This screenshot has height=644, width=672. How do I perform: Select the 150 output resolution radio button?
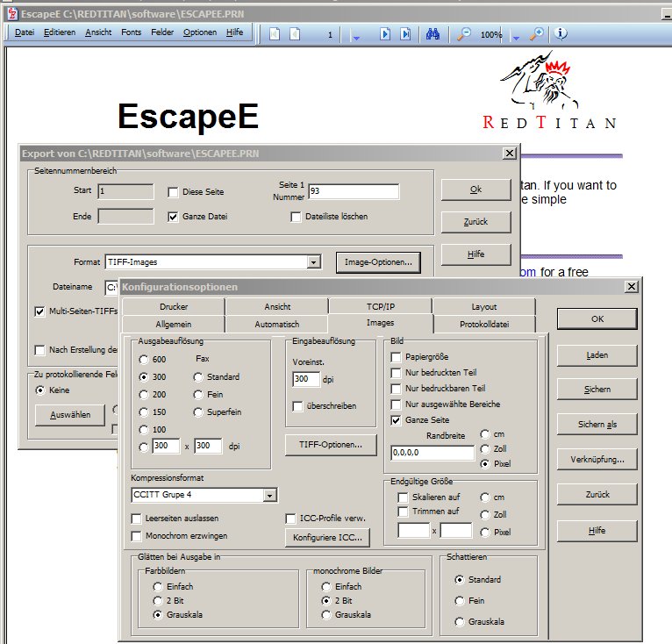144,412
